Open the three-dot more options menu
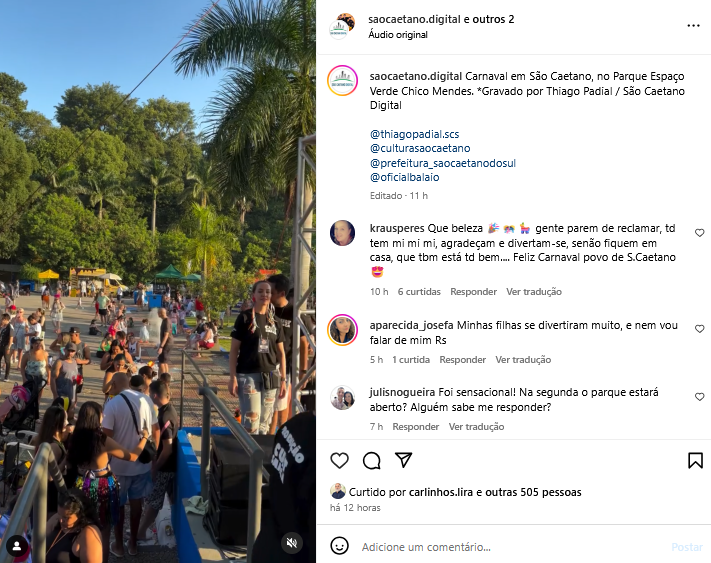 pos(693,25)
